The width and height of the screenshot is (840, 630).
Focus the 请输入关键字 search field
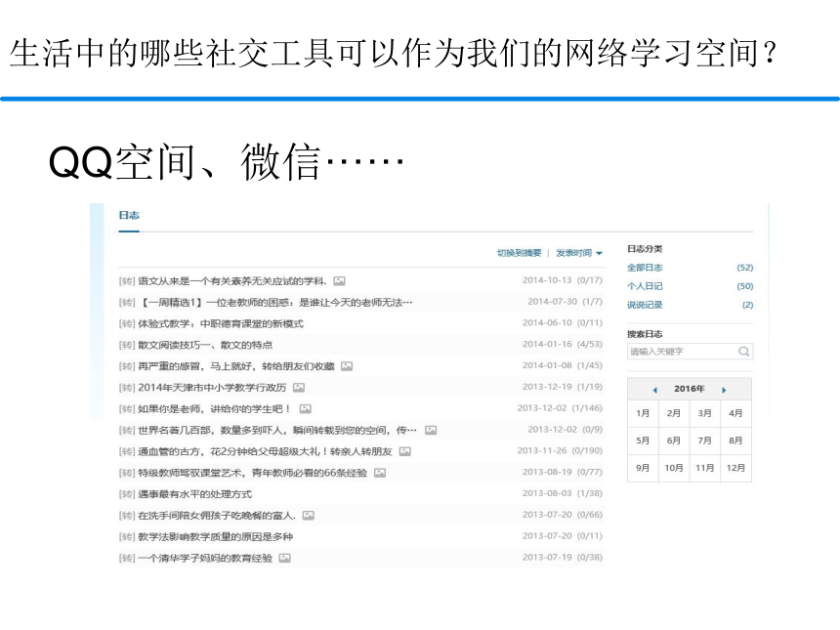coord(690,352)
